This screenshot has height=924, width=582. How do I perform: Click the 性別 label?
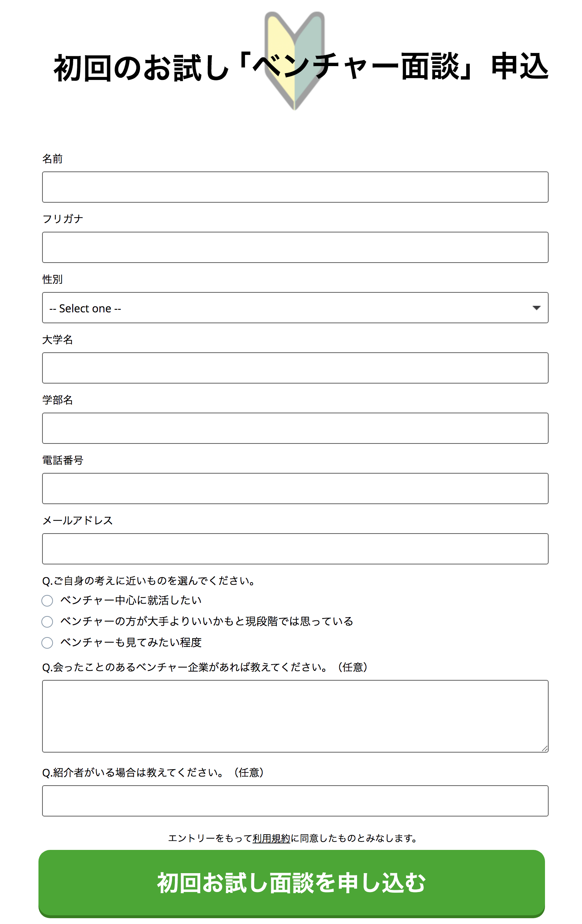pos(53,279)
